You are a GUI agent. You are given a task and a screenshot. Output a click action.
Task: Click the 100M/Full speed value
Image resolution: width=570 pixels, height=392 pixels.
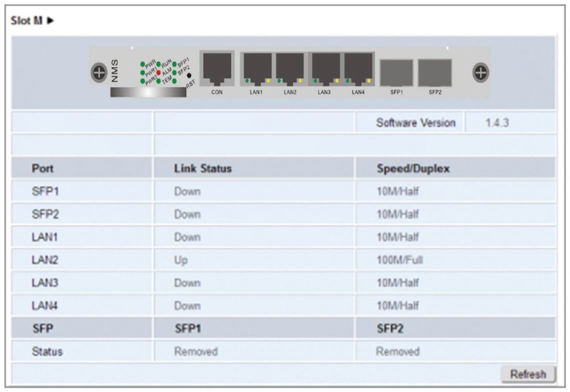click(400, 260)
